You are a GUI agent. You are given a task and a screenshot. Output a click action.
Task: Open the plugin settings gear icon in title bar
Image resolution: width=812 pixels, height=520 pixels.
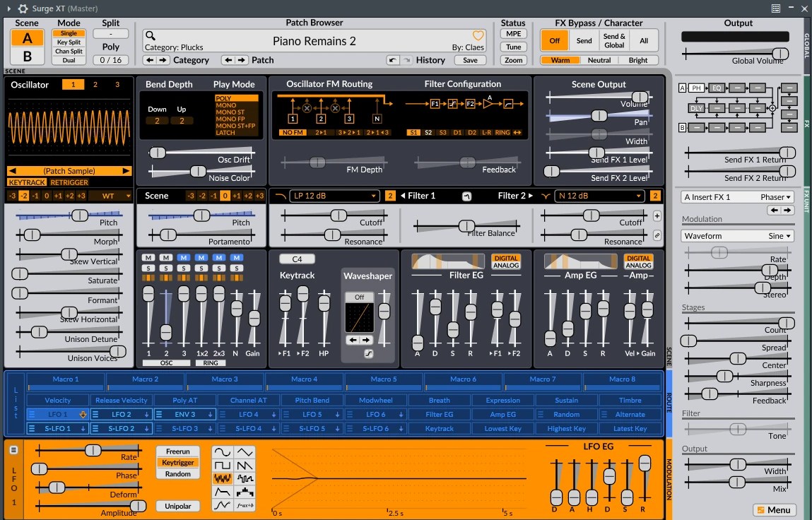click(x=23, y=8)
